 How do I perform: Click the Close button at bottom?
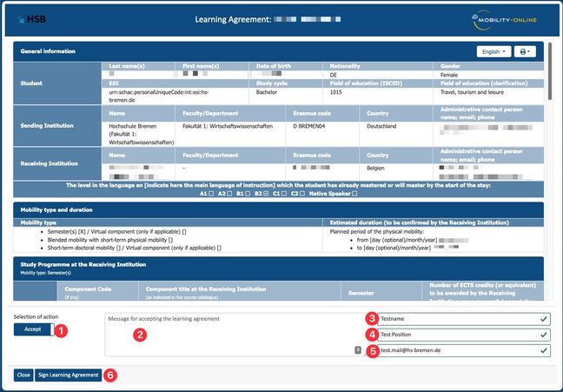tap(23, 375)
